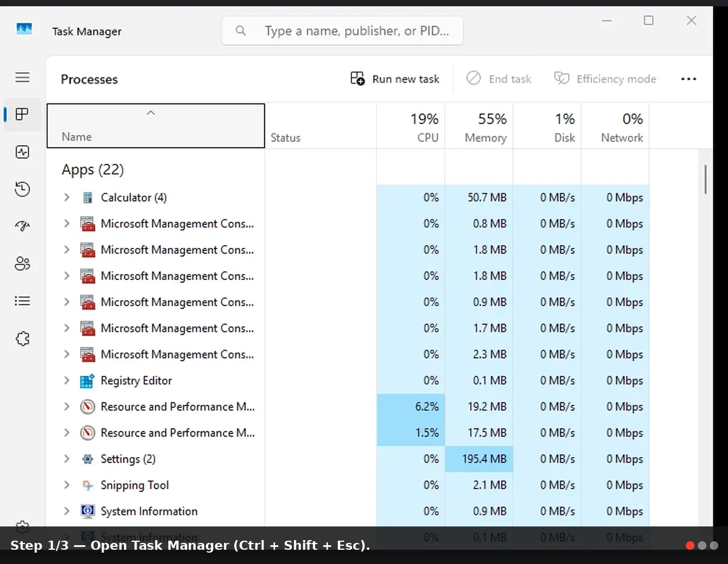This screenshot has width=728, height=564.
Task: Click the End task button
Action: click(x=499, y=79)
